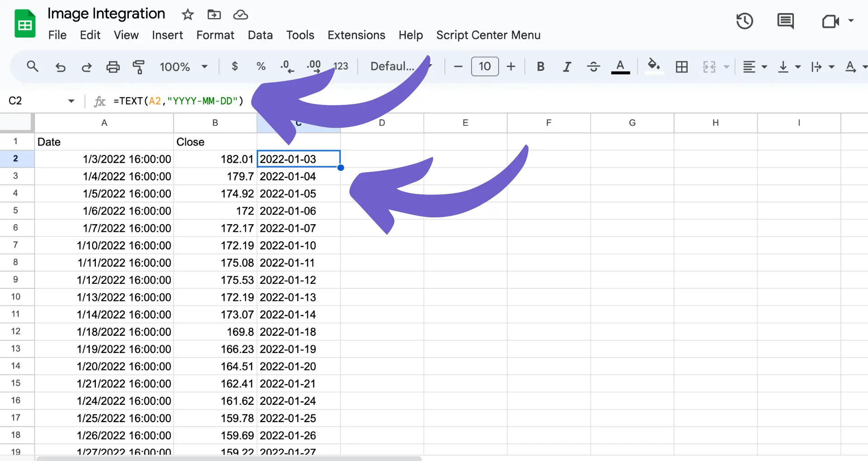Check the cloud save status icon
Viewport: 868px width, 461px height.
tap(241, 15)
